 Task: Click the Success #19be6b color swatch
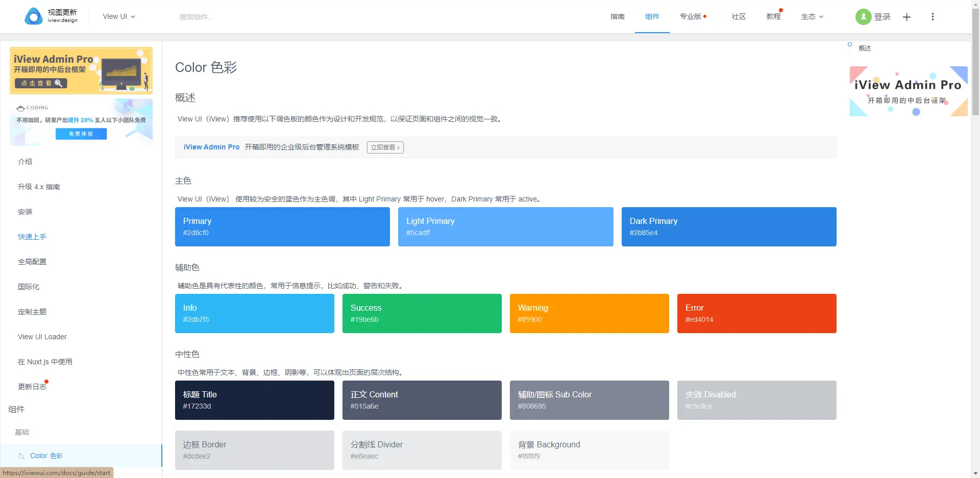point(422,313)
